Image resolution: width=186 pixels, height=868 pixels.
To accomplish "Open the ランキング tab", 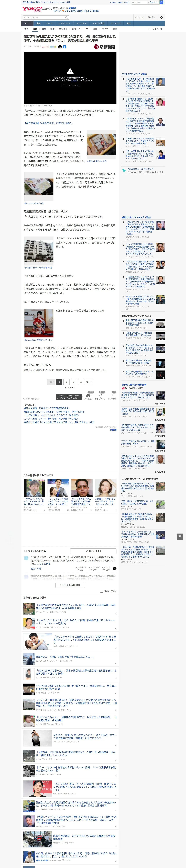I will (115, 24).
